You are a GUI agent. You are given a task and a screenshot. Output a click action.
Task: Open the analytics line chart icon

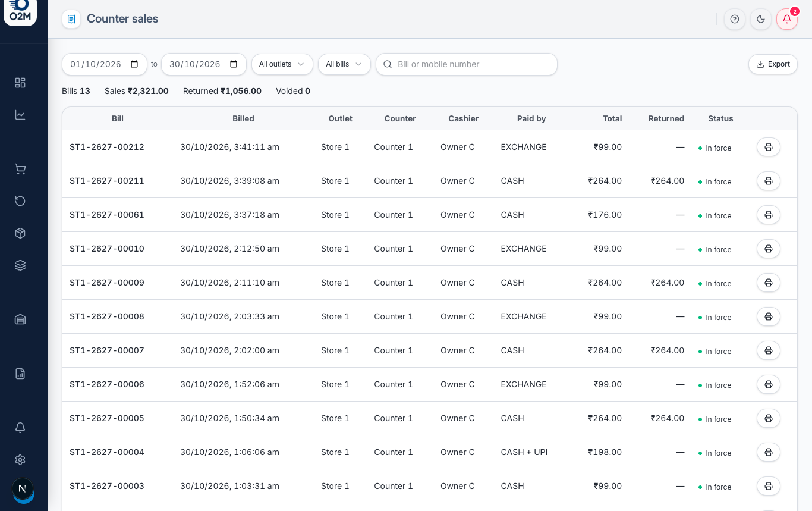(20, 115)
